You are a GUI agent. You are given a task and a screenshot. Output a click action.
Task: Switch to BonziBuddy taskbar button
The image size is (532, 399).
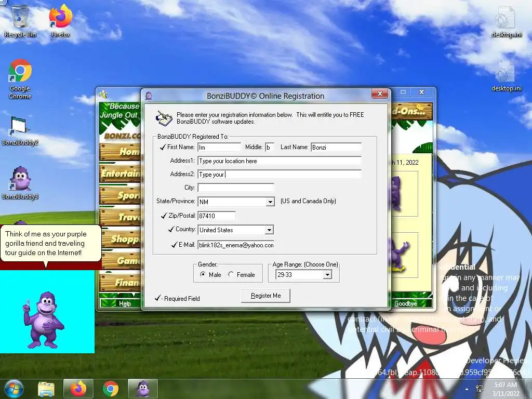coord(143,389)
